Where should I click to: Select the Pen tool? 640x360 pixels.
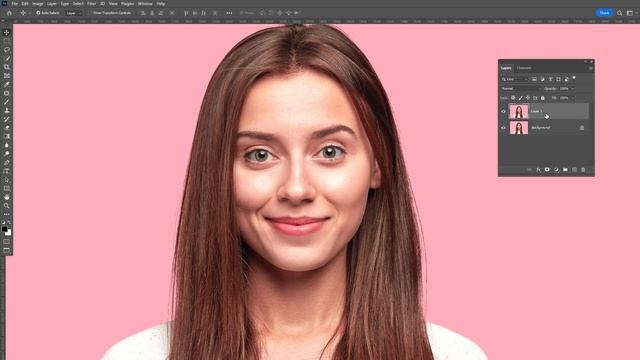click(x=7, y=162)
